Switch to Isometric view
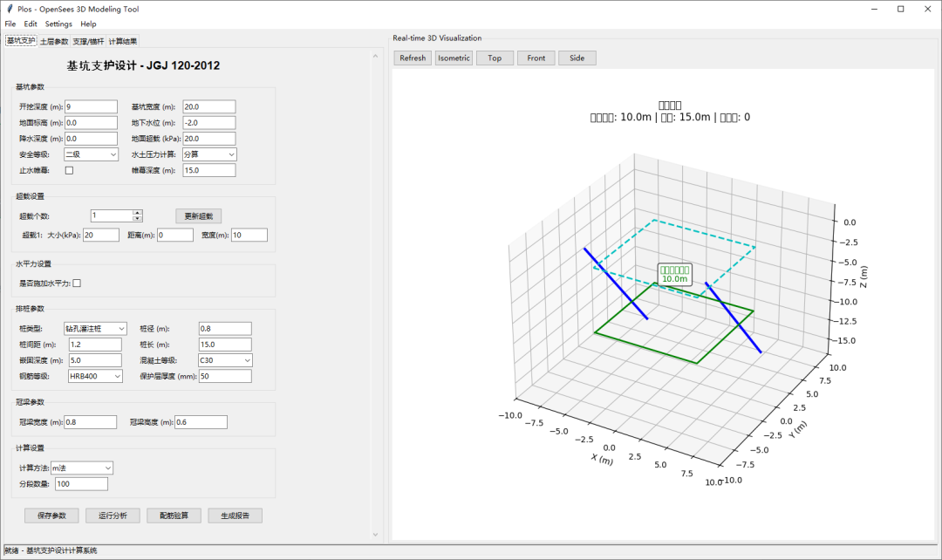This screenshot has width=942, height=560. pyautogui.click(x=454, y=58)
